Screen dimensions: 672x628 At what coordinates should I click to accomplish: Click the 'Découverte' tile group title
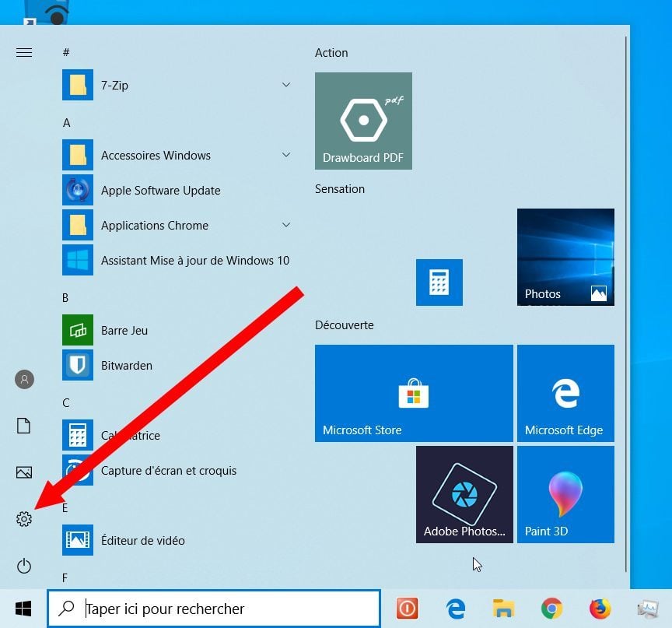pyautogui.click(x=344, y=325)
